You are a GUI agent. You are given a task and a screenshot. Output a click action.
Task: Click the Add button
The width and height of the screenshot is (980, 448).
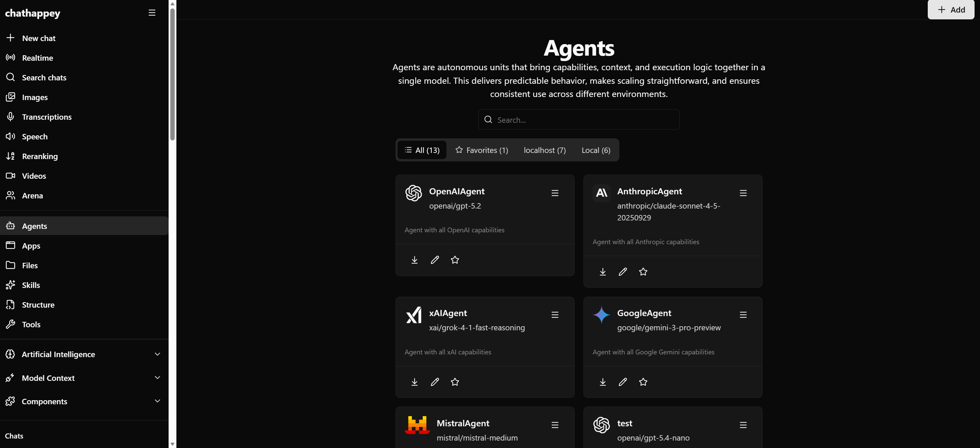(951, 9)
